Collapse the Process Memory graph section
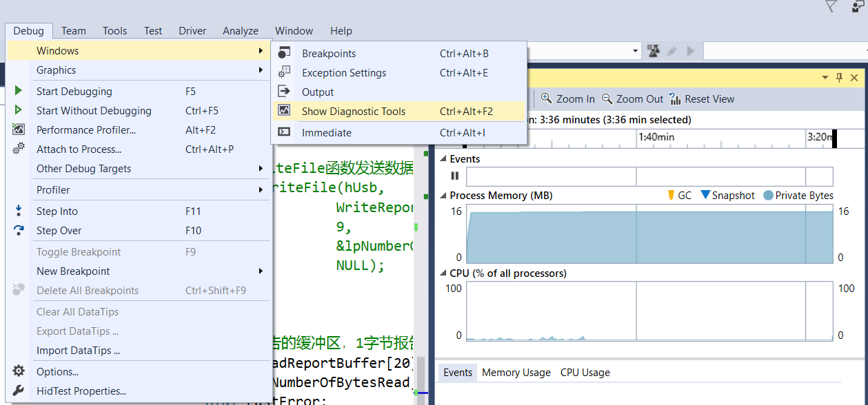The height and width of the screenshot is (405, 868). [x=443, y=196]
